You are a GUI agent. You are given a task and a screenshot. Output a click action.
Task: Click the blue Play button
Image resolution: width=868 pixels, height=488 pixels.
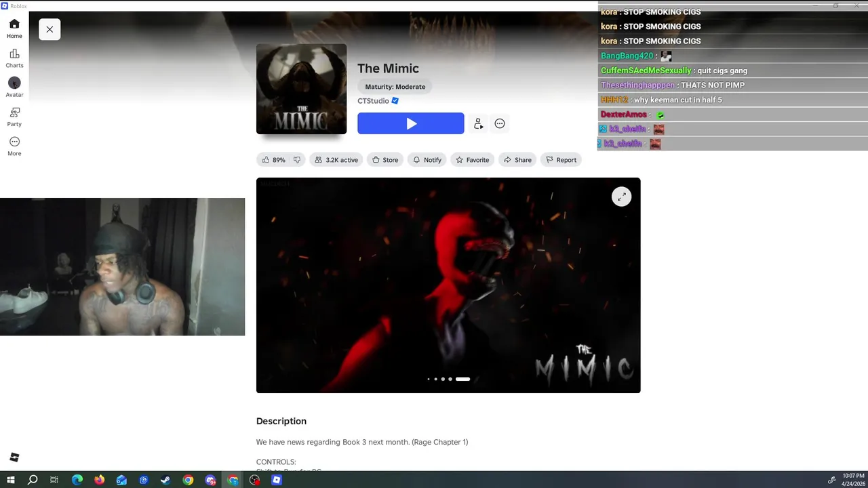pos(411,123)
